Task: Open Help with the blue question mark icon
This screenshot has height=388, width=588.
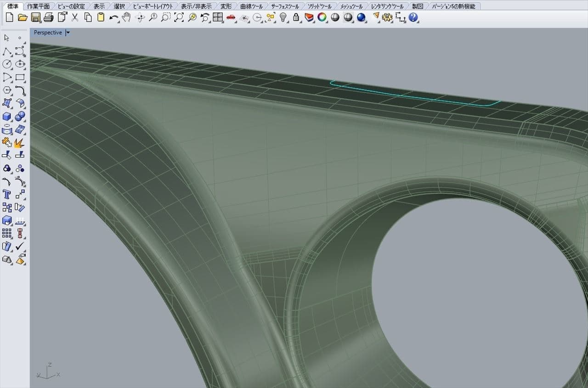Action: (413, 17)
